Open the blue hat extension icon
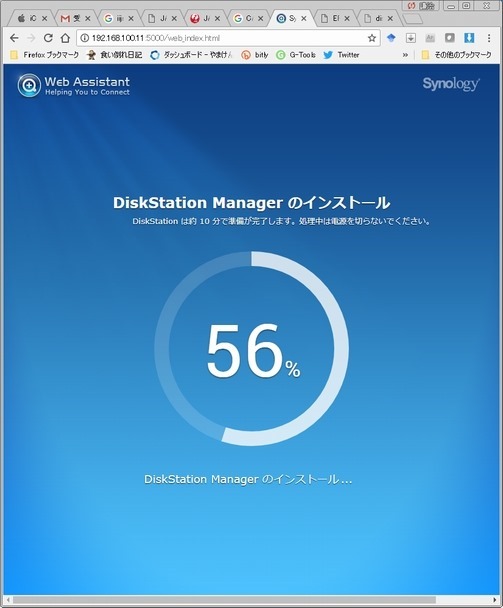503x608 pixels. click(x=391, y=38)
